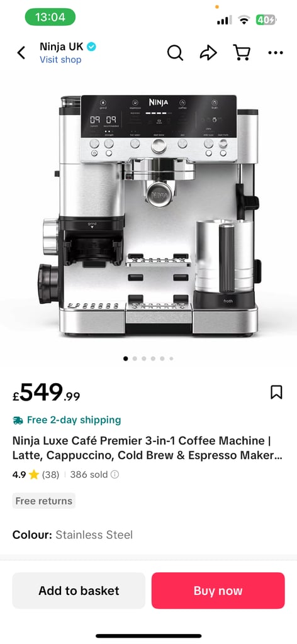Tap the back arrow icon
The image size is (297, 644).
click(x=21, y=53)
